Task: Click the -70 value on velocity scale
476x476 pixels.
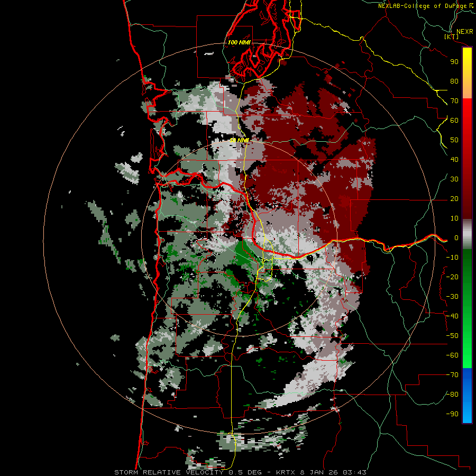Action: 452,375
